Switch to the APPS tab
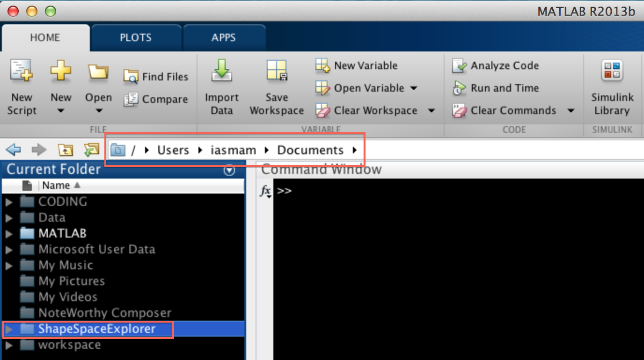The height and width of the screenshot is (360, 644). [x=224, y=37]
